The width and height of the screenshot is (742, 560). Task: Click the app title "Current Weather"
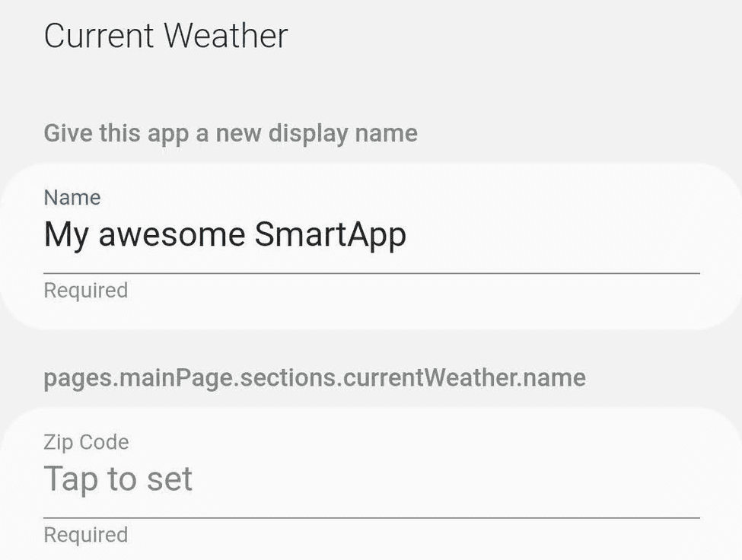[x=166, y=35]
